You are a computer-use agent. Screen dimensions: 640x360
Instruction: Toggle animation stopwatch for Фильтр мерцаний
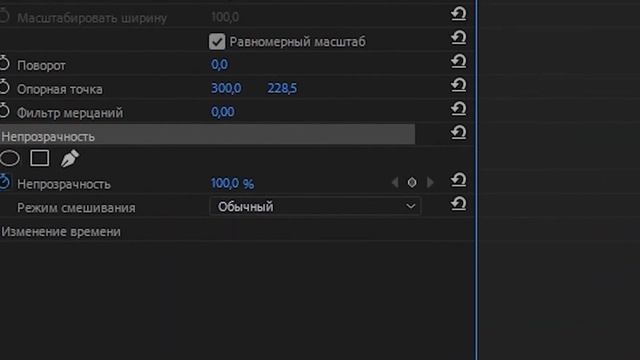coord(4,111)
